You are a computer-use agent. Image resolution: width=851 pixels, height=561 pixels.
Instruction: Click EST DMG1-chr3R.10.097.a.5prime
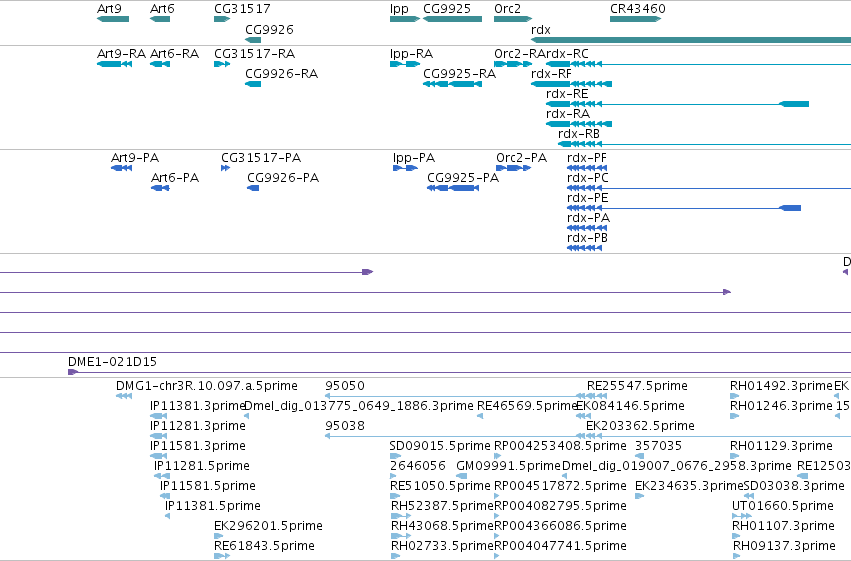[207, 386]
